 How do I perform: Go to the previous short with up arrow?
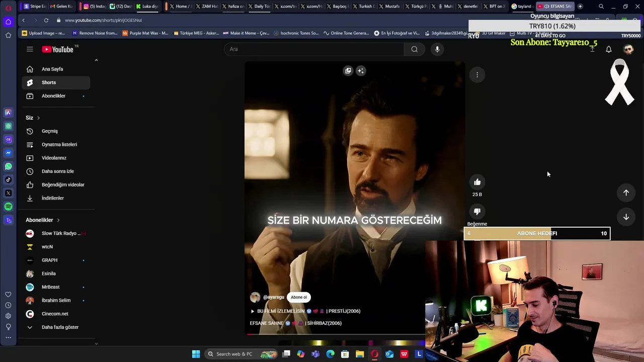coord(626,193)
